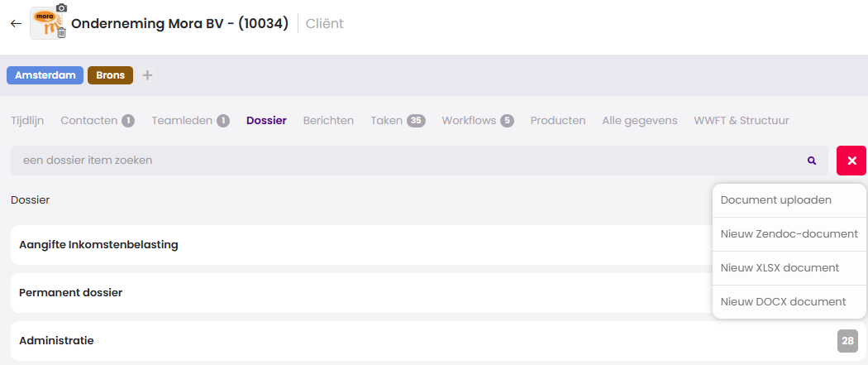The height and width of the screenshot is (365, 868).
Task: Choose Nieuw XLSX document
Action: (x=780, y=268)
